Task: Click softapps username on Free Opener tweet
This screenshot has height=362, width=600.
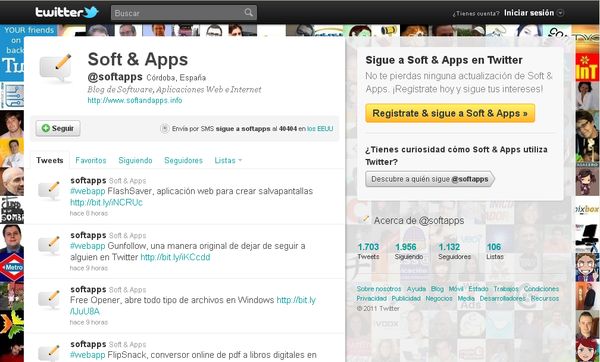Action: (88, 289)
